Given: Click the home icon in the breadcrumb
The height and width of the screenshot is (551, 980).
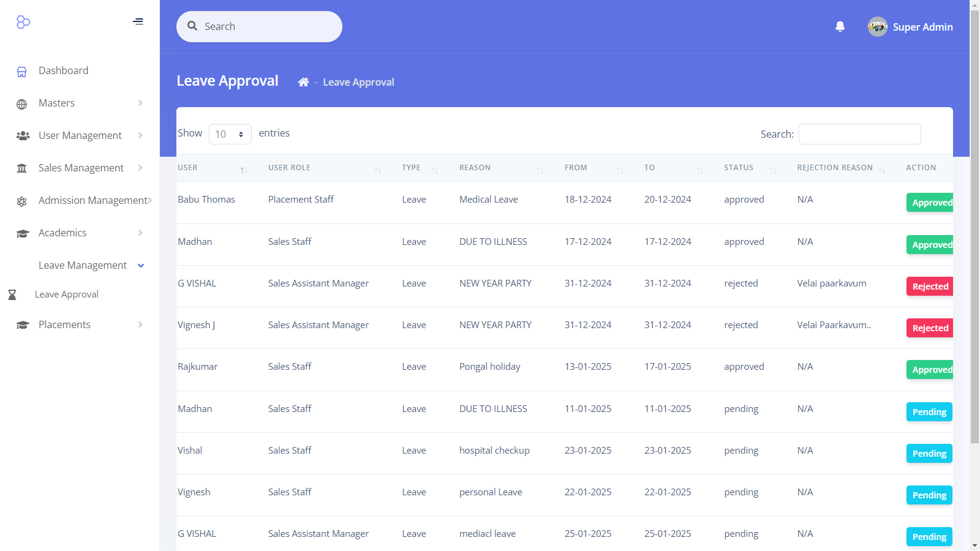Looking at the screenshot, I should click(x=303, y=82).
